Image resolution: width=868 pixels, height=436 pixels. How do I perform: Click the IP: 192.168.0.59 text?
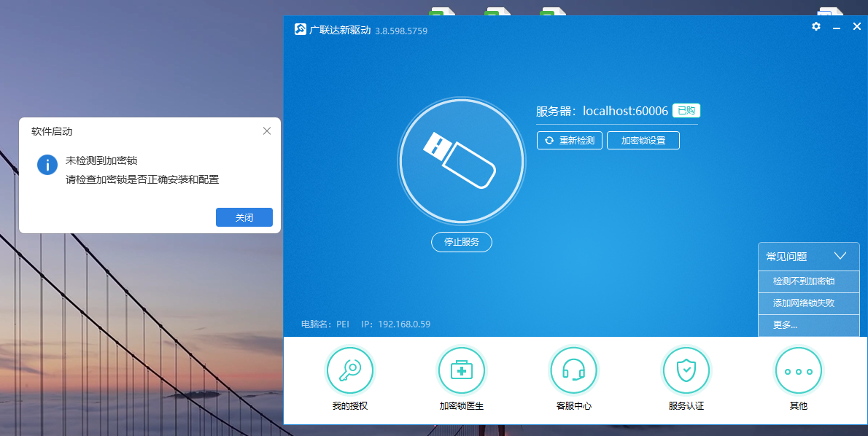tap(396, 324)
